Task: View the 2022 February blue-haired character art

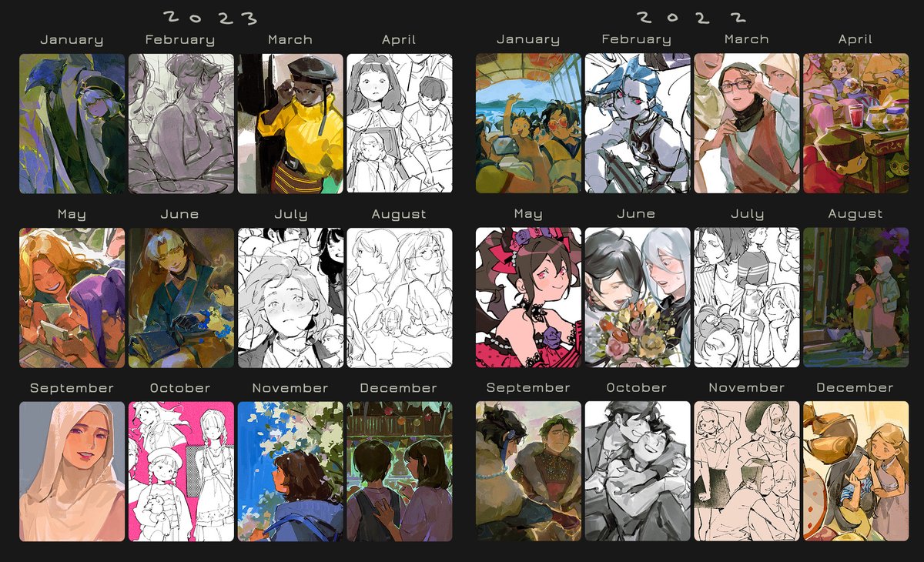Action: pyautogui.click(x=638, y=123)
